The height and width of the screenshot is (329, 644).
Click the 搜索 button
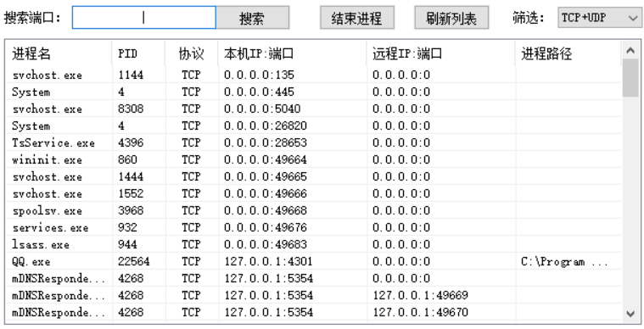(252, 18)
